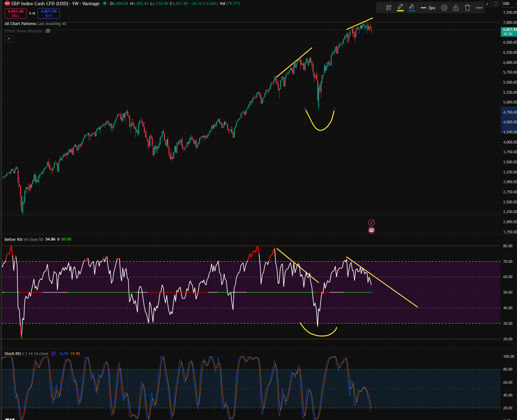This screenshot has width=517, height=420.
Task: Click the green market status dot
Action: point(105,4)
